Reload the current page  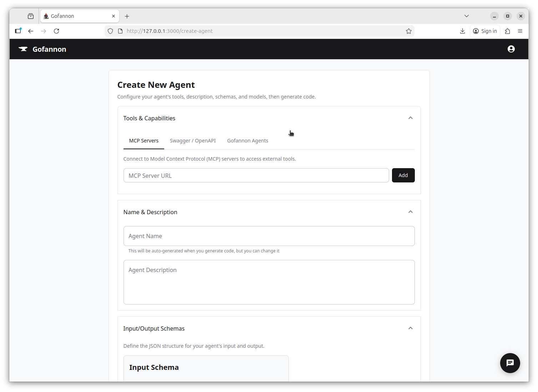click(x=56, y=31)
